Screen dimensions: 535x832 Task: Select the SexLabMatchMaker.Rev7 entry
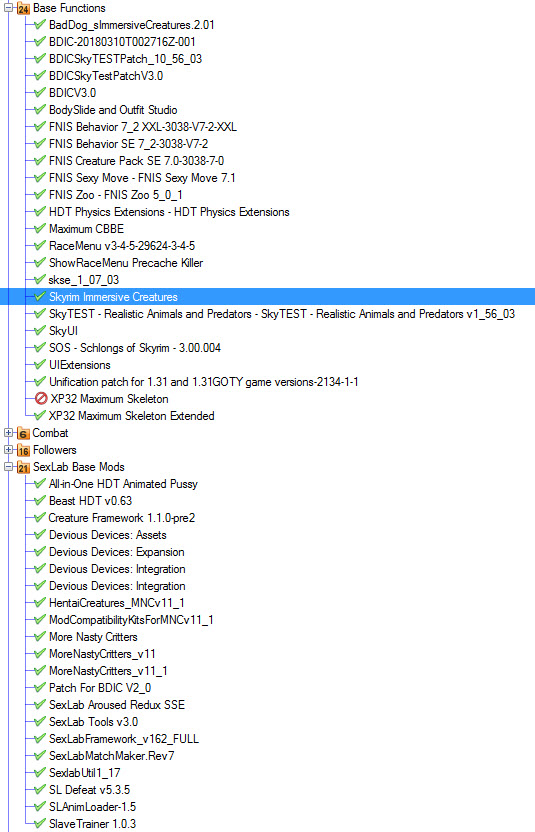tap(111, 756)
